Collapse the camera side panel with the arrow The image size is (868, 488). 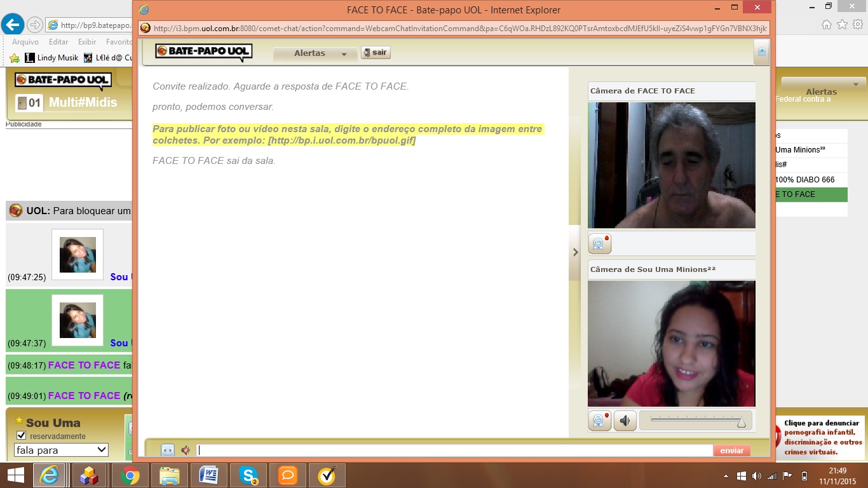pos(575,252)
